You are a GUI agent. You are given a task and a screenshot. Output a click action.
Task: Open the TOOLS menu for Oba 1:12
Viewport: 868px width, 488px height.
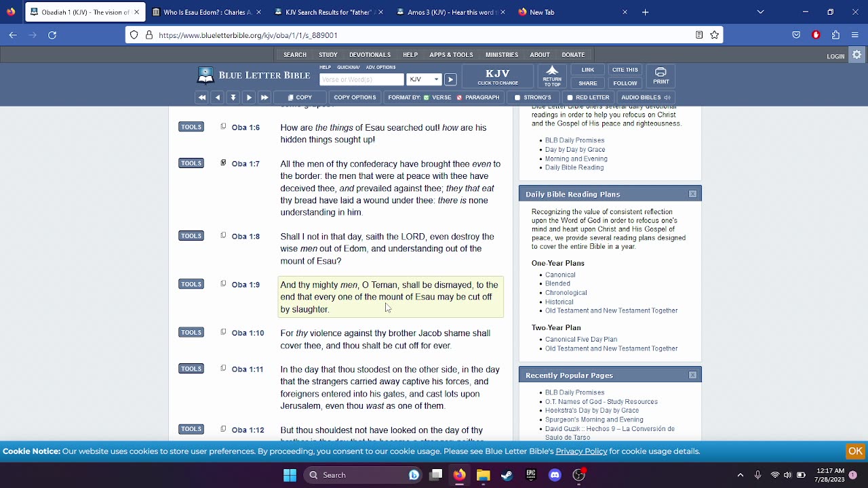(191, 429)
